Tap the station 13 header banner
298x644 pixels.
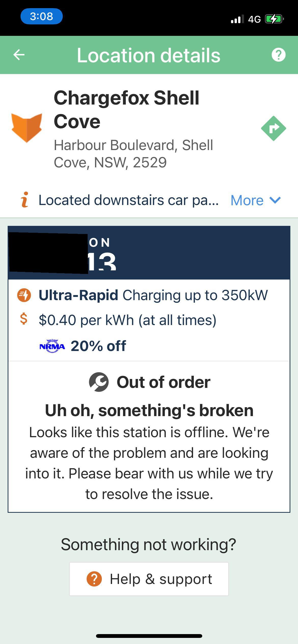(x=188, y=253)
